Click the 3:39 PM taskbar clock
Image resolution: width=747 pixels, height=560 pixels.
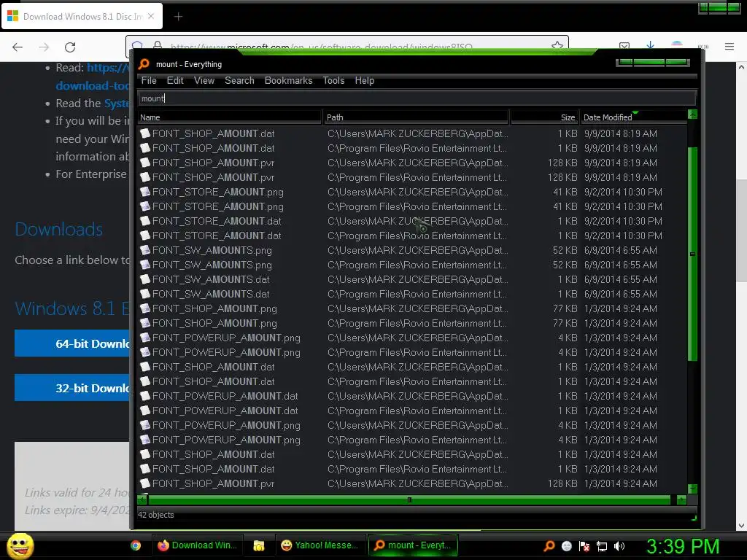tap(682, 546)
